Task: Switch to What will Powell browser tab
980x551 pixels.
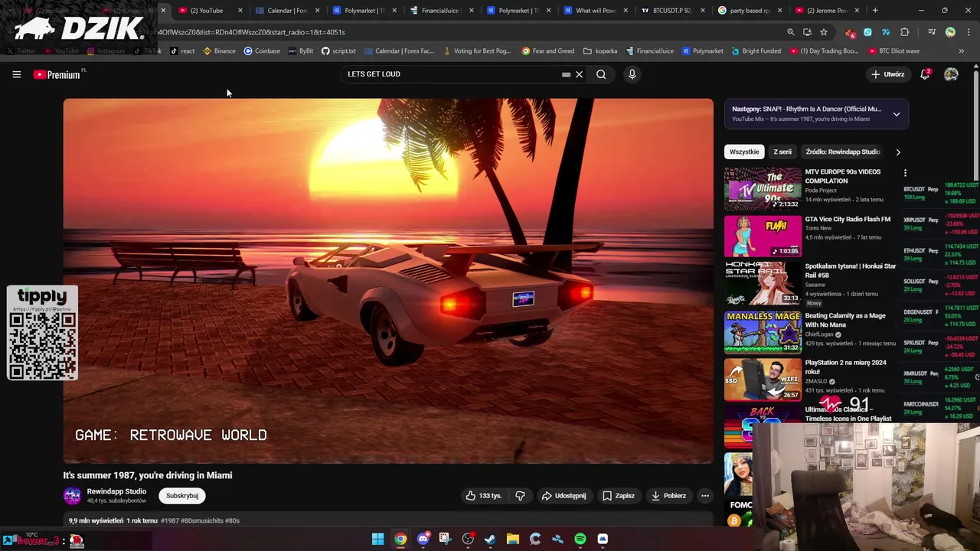Action: (x=596, y=10)
